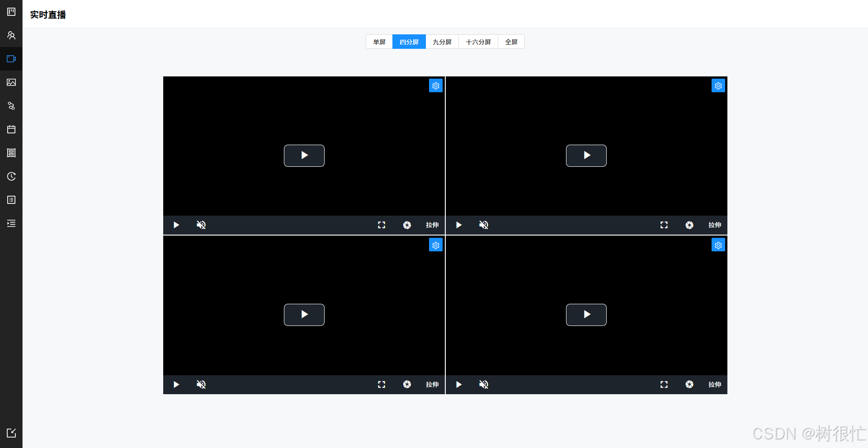Click play in bottom-right video control bar

click(x=459, y=384)
